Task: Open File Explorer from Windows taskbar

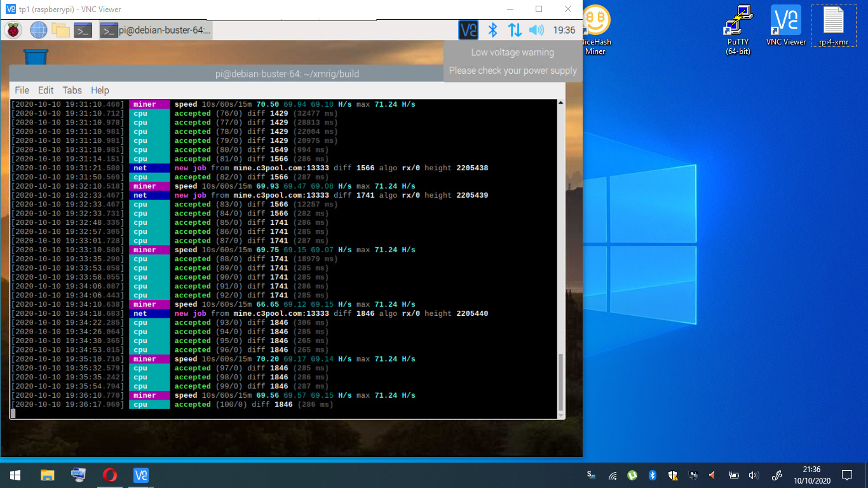Action: click(48, 475)
